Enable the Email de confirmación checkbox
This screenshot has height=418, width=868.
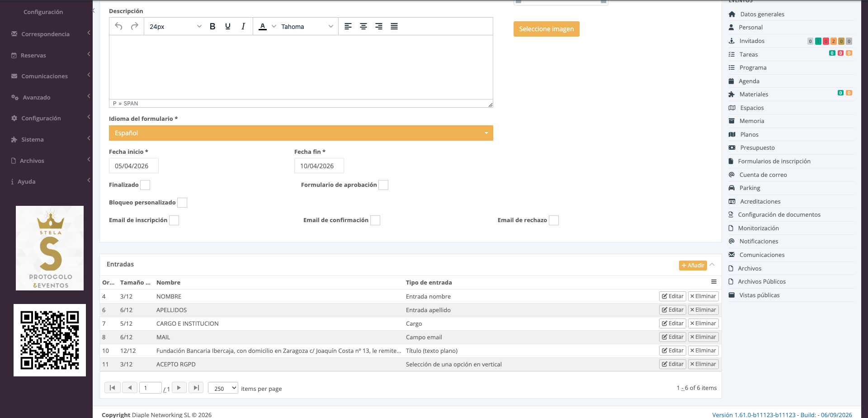tap(375, 220)
